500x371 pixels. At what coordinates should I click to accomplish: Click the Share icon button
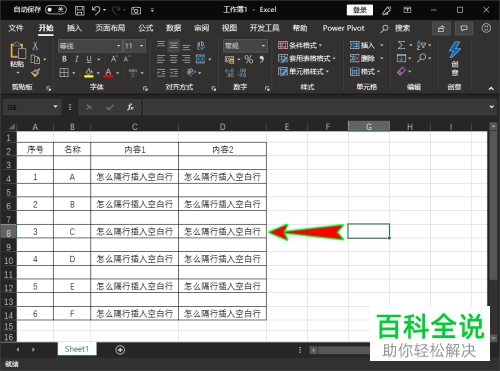[441, 29]
